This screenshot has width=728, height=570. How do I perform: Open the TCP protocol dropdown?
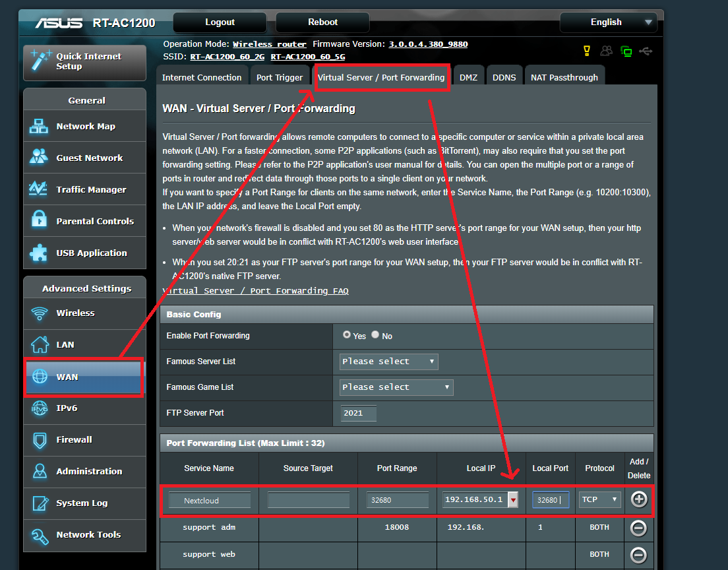(600, 499)
